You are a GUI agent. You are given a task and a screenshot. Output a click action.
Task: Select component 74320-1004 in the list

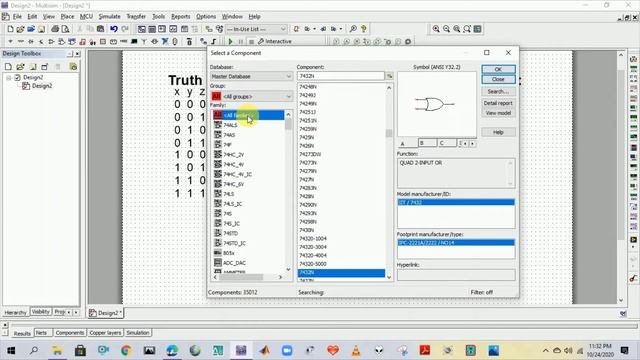[x=313, y=238]
